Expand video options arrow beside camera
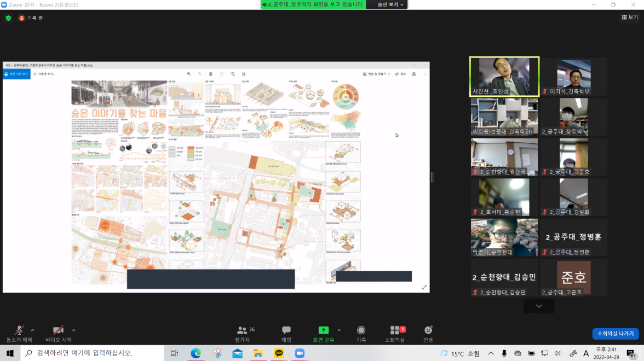Screen dimensions: 644x361 pos(73,330)
